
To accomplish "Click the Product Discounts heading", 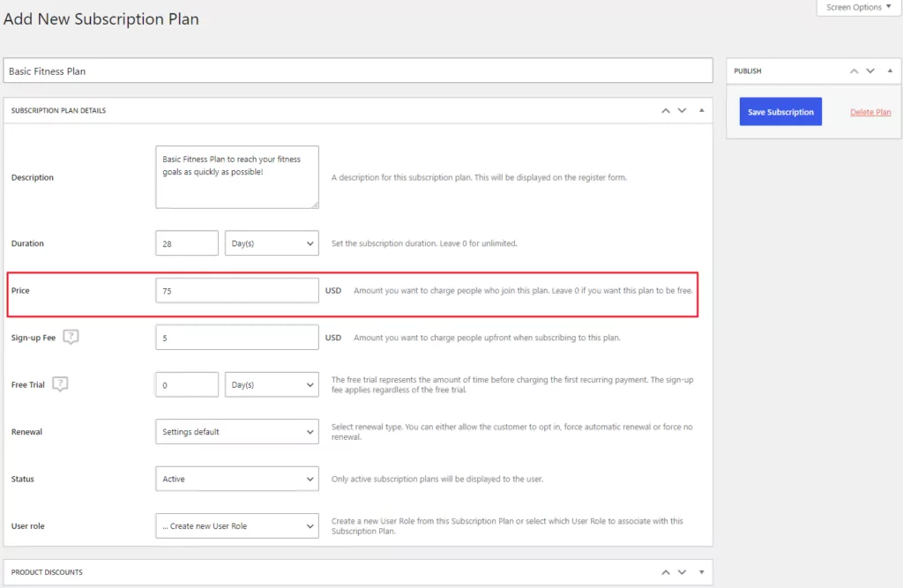I will pyautogui.click(x=47, y=572).
